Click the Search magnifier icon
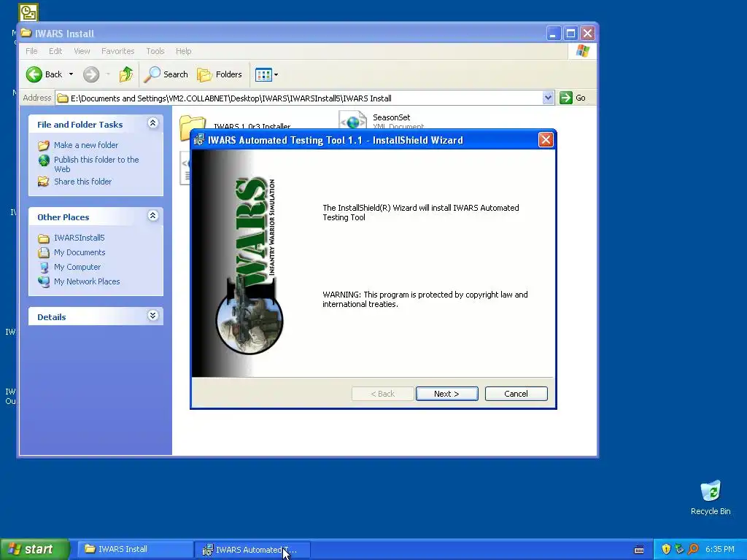Screen dimensions: 747x560 [x=152, y=74]
